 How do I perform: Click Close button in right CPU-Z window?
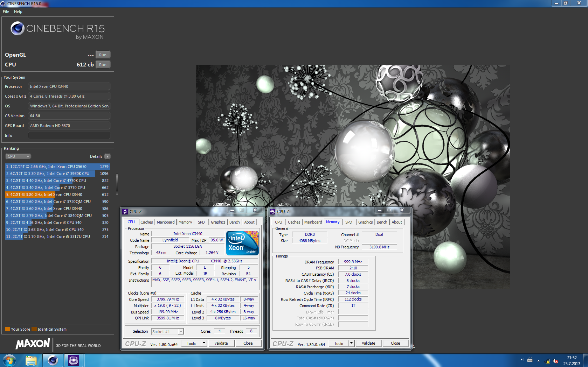pyautogui.click(x=395, y=344)
